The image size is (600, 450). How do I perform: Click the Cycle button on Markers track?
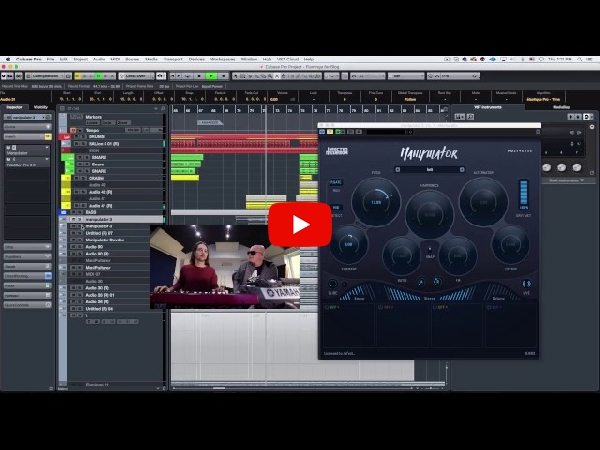point(108,122)
